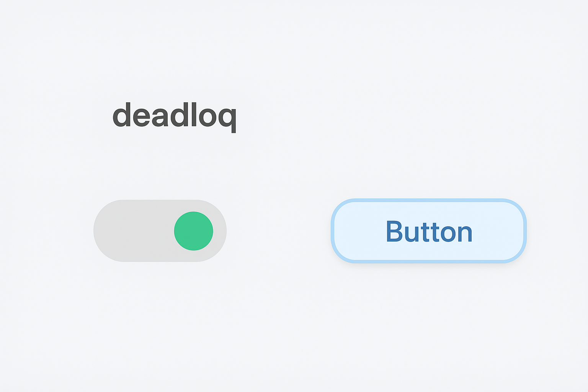This screenshot has height=392, width=588.
Task: Click the word Button
Action: [429, 232]
